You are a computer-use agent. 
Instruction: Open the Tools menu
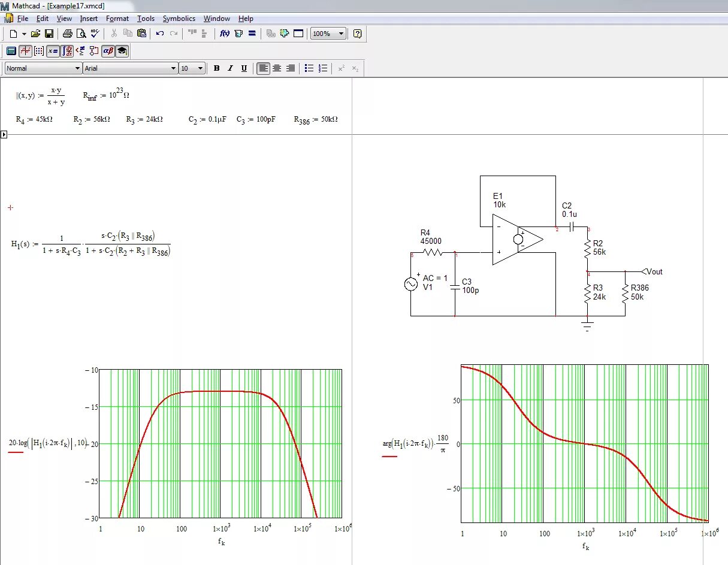coord(146,19)
